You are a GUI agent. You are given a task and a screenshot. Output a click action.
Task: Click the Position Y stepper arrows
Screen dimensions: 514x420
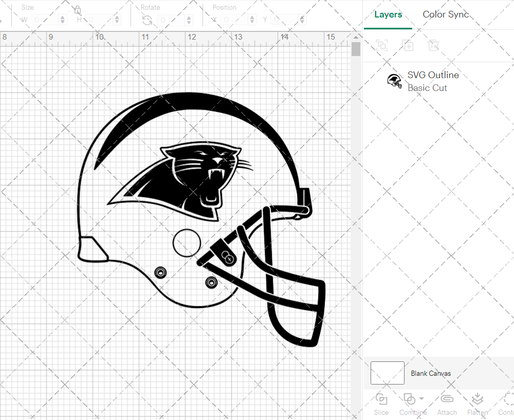tap(302, 20)
